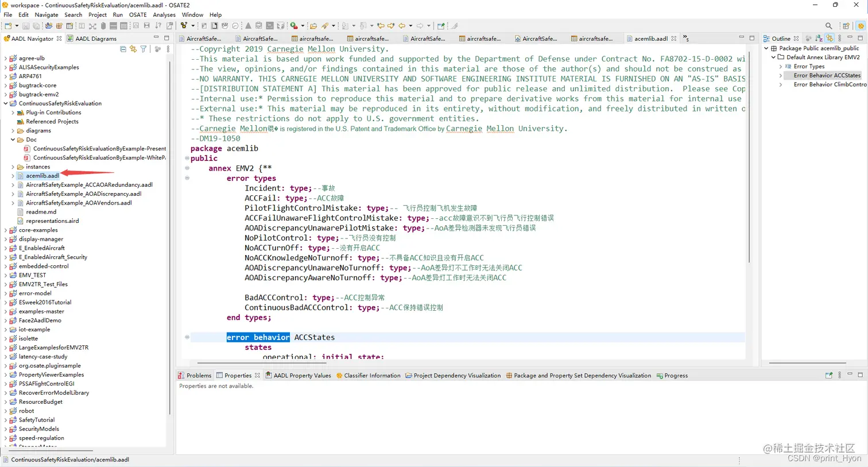
Task: Fold the annex EMV2 code block
Action: [187, 168]
